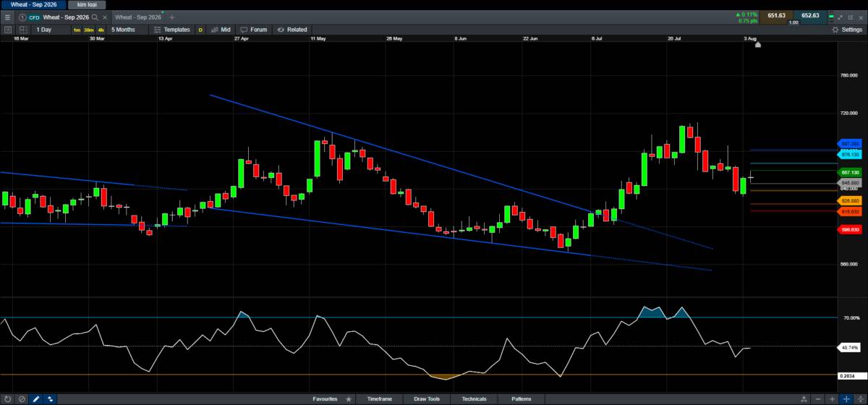The image size is (868, 405).
Task: Click the star icon beside Favourites
Action: click(x=349, y=398)
